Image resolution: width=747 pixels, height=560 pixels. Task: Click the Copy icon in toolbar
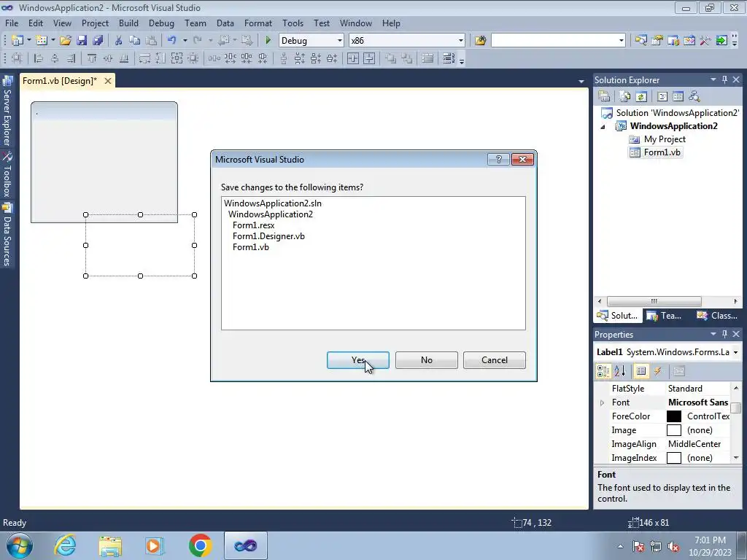pos(135,41)
